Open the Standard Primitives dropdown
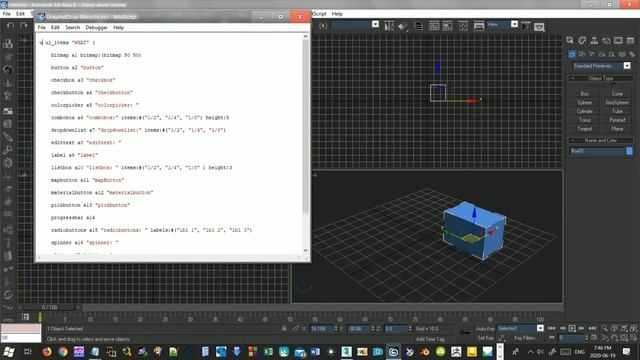The height and width of the screenshot is (360, 640). [600, 66]
